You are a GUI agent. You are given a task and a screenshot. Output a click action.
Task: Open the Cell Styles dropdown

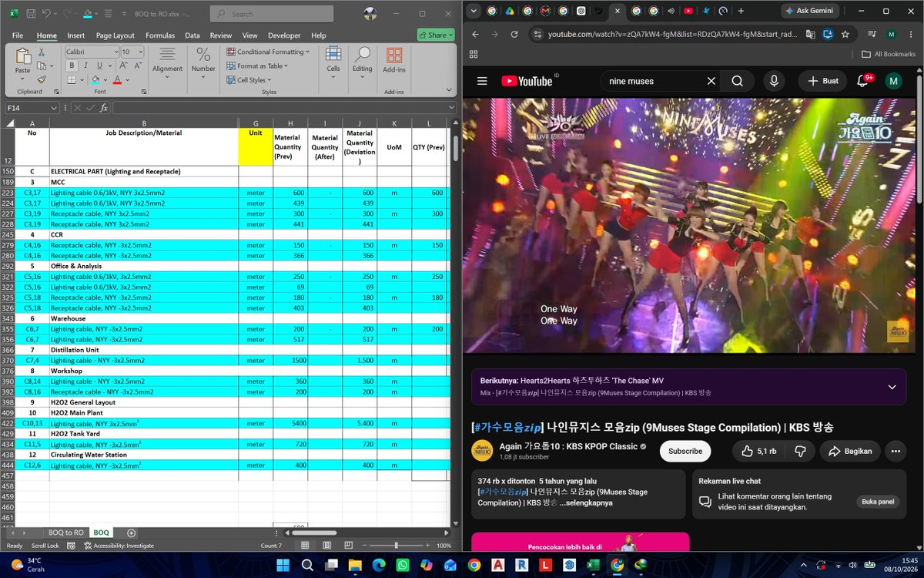[249, 79]
